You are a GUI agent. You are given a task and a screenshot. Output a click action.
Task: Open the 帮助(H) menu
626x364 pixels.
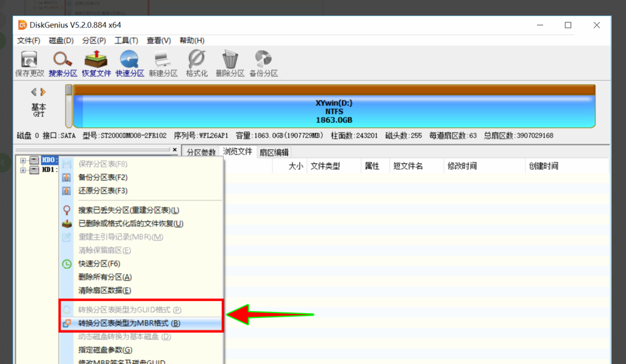coord(192,40)
